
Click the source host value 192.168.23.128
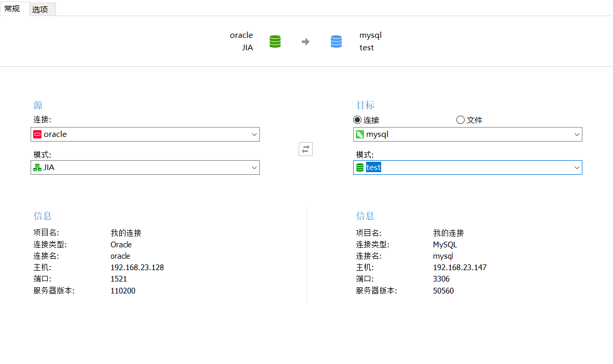click(x=137, y=268)
